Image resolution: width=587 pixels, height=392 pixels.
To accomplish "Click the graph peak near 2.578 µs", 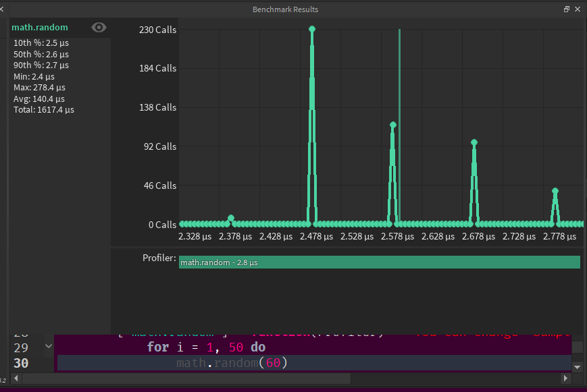I will coord(392,125).
